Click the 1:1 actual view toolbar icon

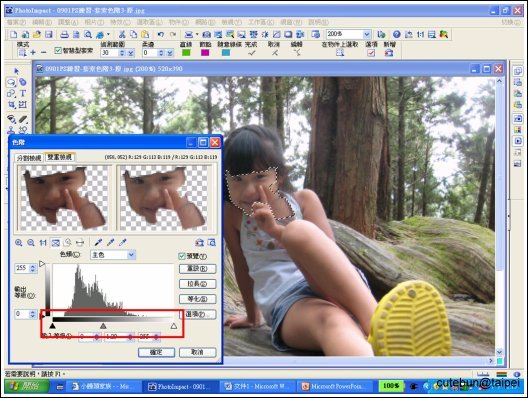point(420,34)
